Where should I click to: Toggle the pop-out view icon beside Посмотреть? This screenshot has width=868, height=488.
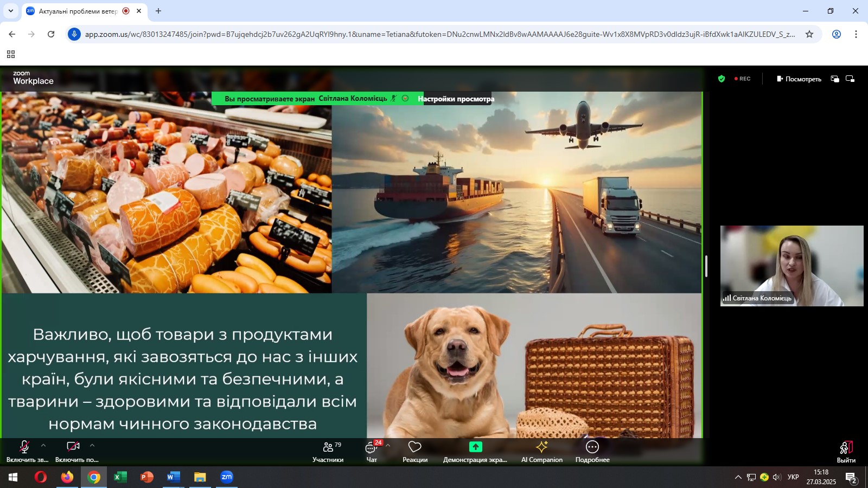pos(835,79)
